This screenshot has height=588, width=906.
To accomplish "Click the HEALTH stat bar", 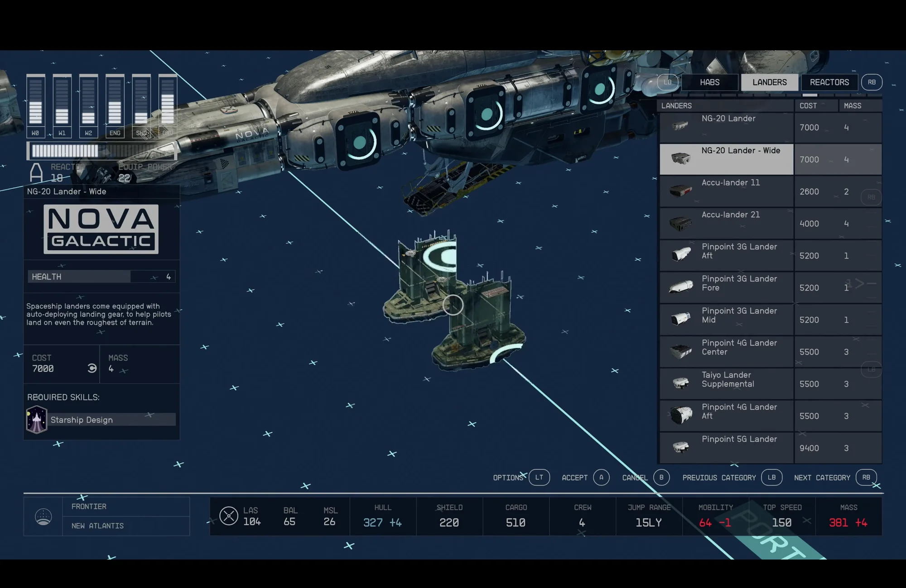I will (x=101, y=277).
